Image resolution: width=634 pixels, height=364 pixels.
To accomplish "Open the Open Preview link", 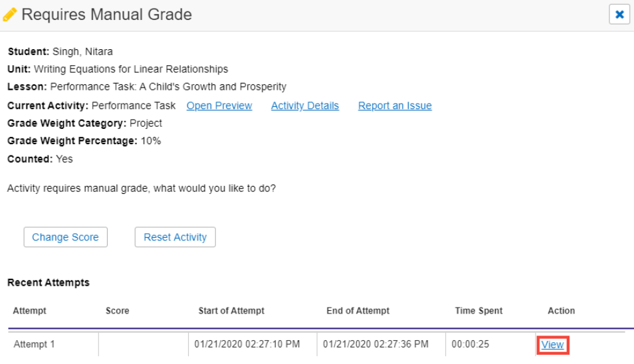I will tap(219, 106).
